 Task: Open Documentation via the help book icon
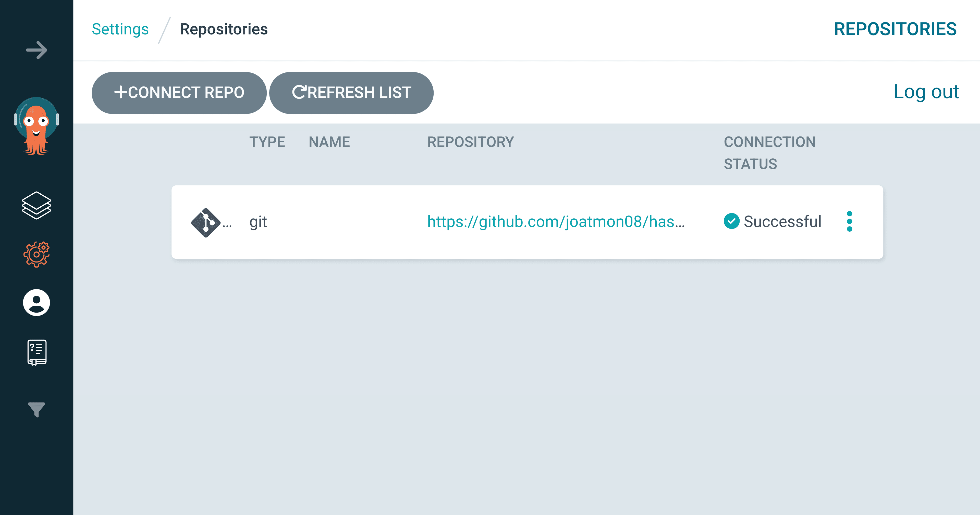pyautogui.click(x=37, y=352)
